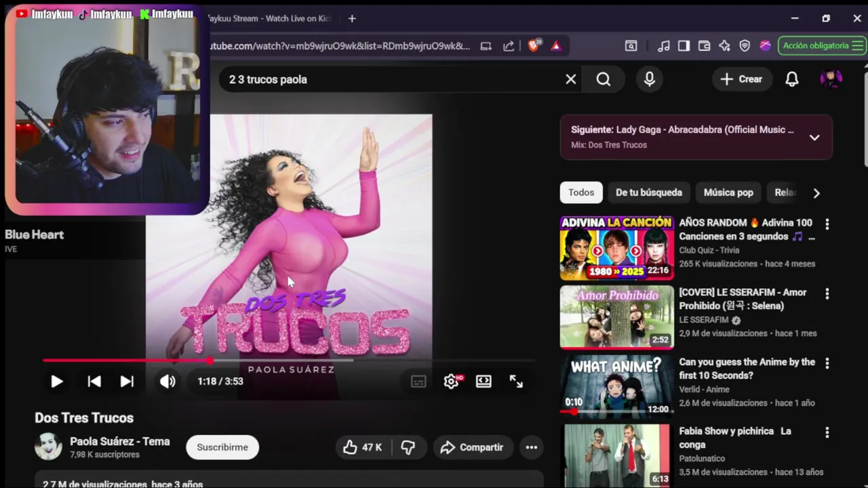Toggle subtitles in the player

pos(418,382)
